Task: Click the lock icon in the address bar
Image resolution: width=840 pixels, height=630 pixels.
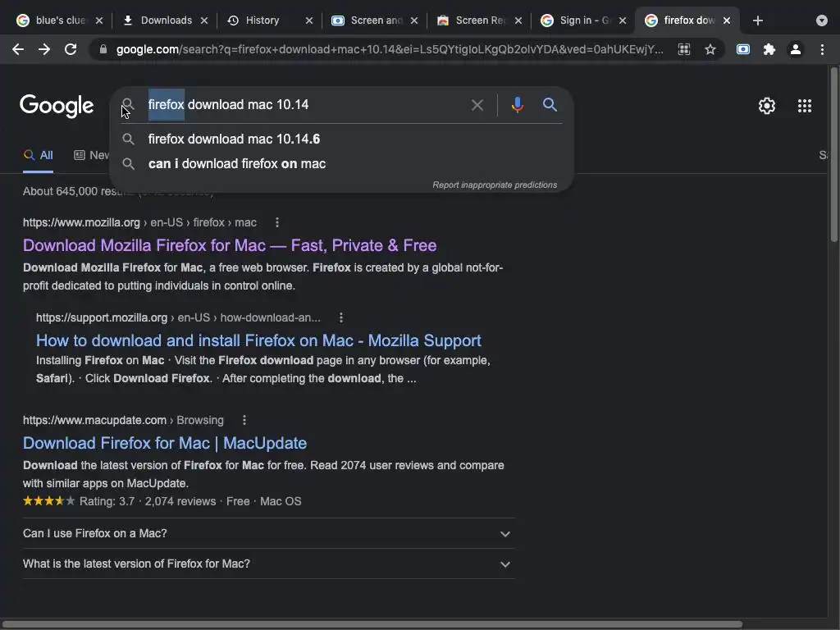Action: [x=103, y=49]
